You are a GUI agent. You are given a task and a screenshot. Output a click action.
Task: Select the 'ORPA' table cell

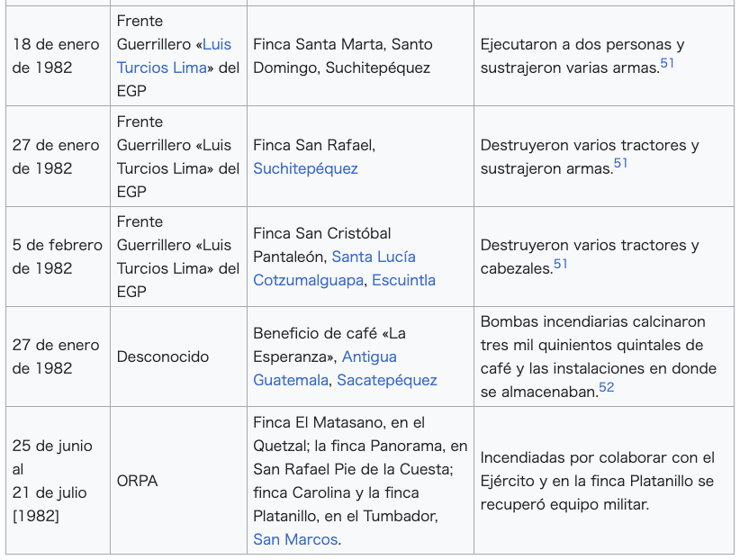click(x=178, y=480)
